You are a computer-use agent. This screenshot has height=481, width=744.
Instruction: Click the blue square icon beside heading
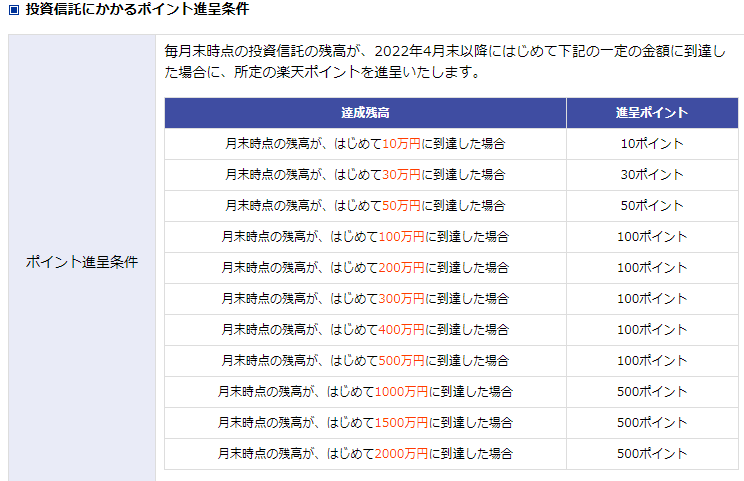pos(14,9)
